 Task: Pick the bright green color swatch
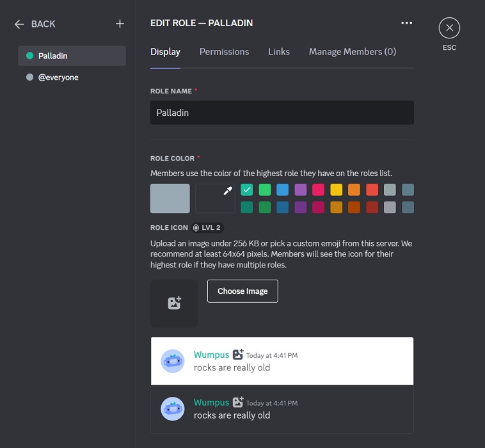pos(265,189)
